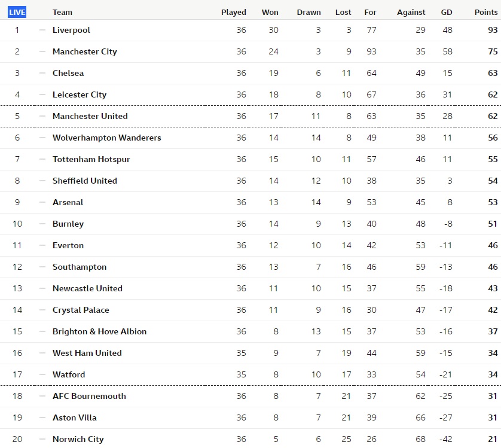Viewport: 501px width, 448px height.
Task: Click the blue LIVE badge
Action: coord(17,12)
